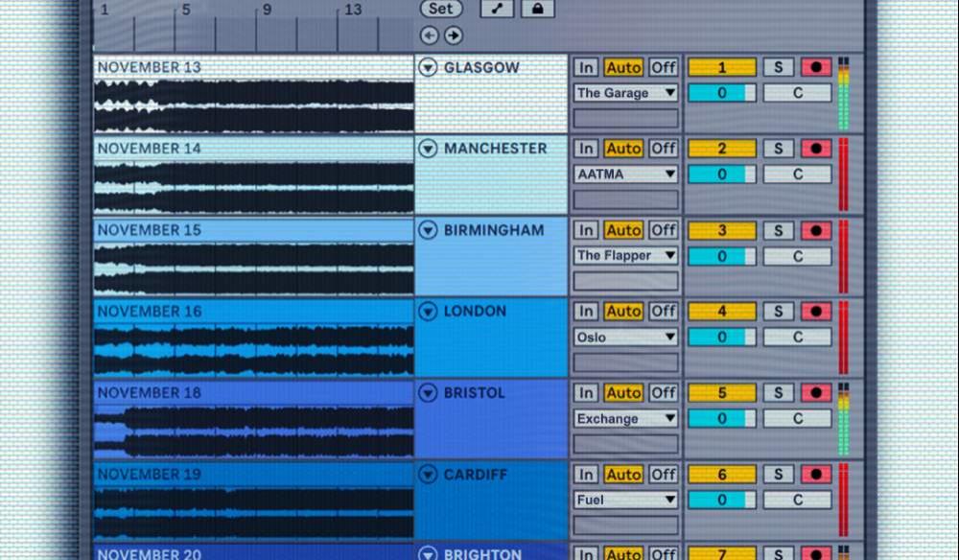This screenshot has height=560, width=959.
Task: Click the Set locator button
Action: click(441, 9)
